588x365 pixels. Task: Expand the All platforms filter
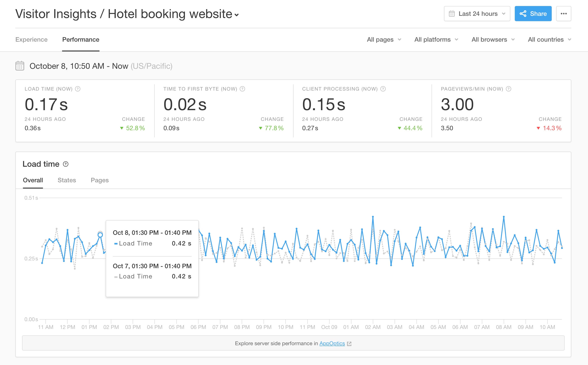[436, 40]
